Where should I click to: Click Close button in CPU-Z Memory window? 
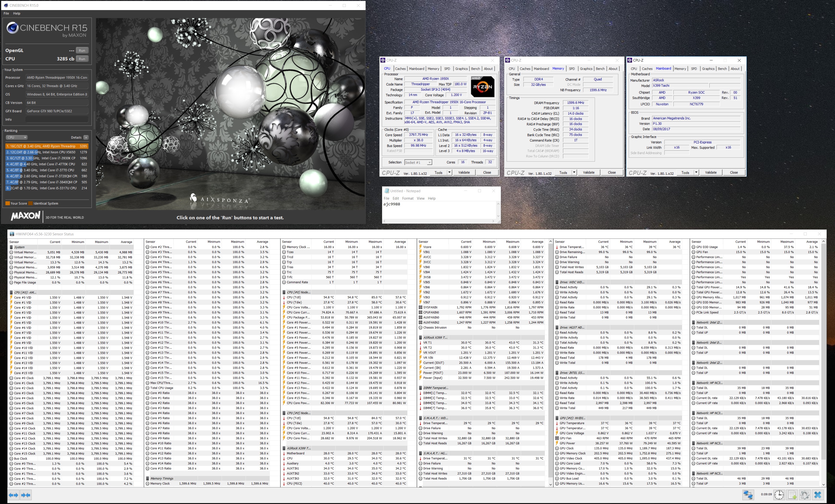coord(612,172)
